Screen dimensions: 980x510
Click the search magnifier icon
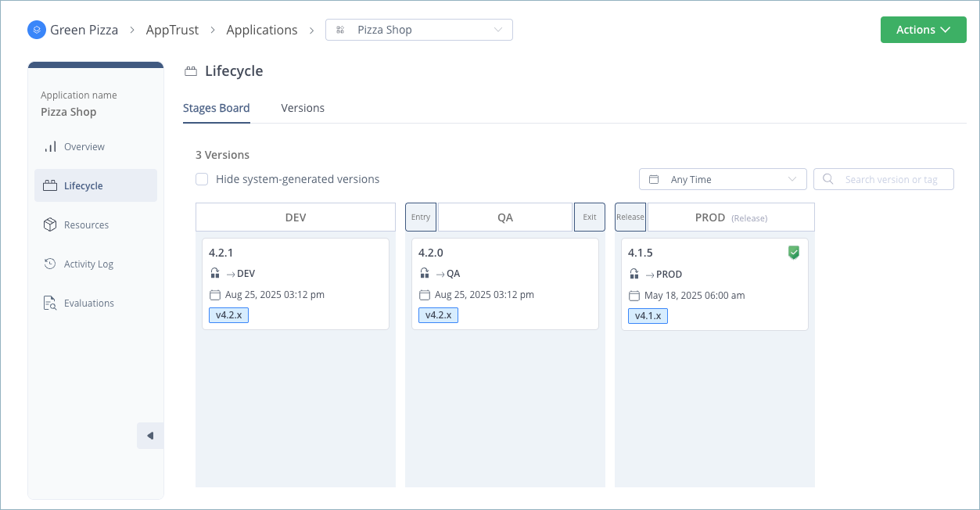(x=828, y=179)
